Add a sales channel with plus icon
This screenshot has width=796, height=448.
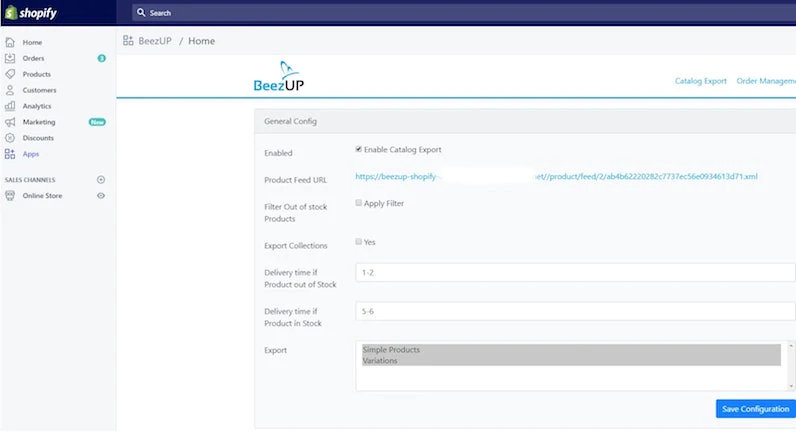[x=101, y=180]
